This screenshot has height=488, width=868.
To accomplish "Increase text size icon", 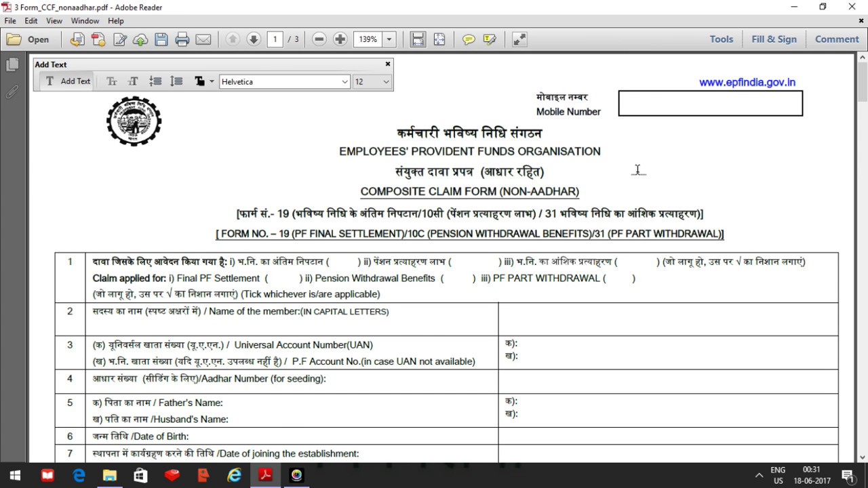I will pyautogui.click(x=133, y=81).
